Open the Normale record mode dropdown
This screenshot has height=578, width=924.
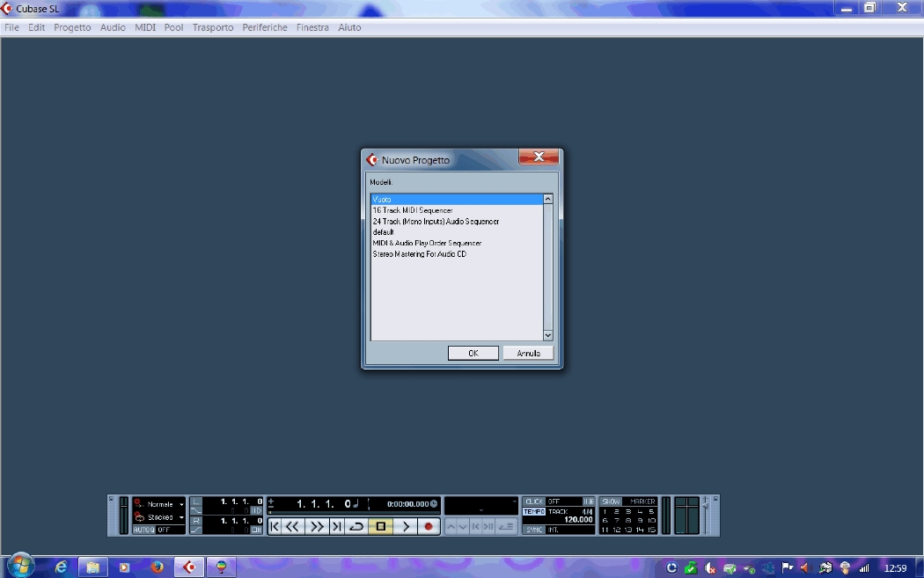[181, 504]
